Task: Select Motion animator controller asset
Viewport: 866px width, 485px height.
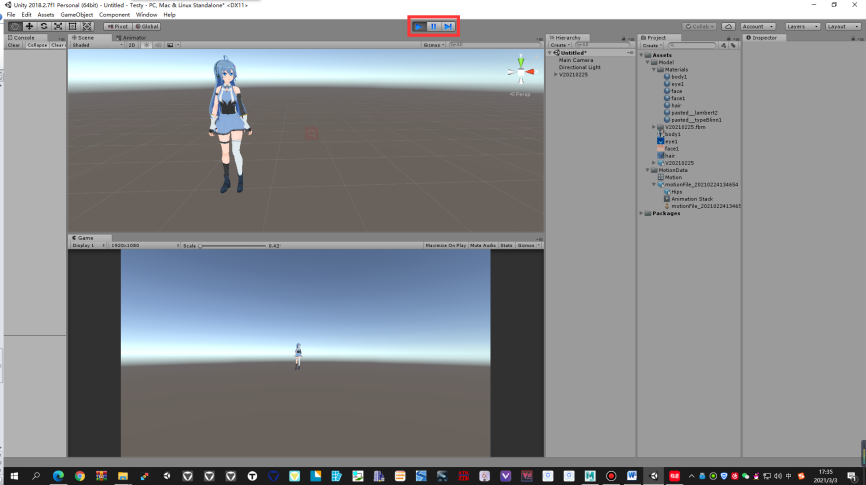Action: (669, 177)
